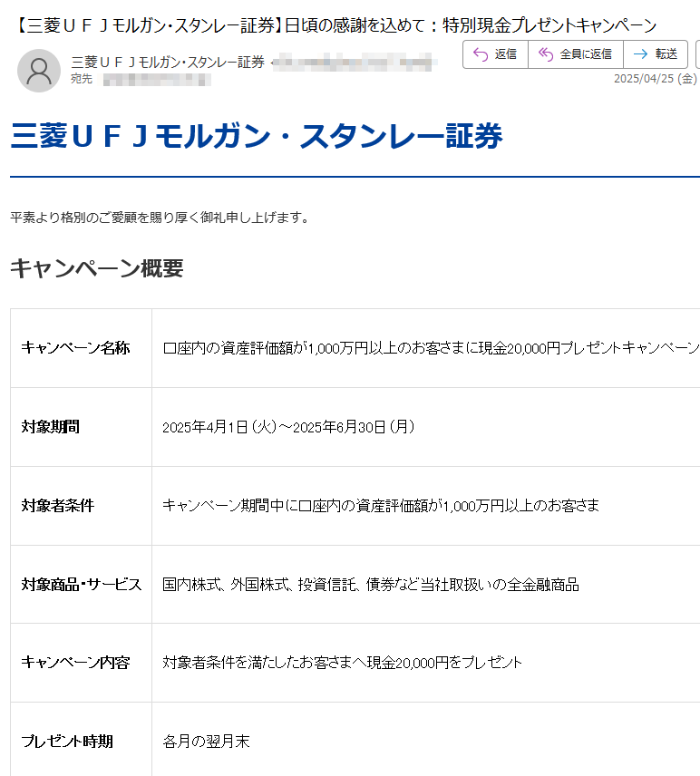Click the キャンペーン名称 table cell
Viewport: 700px width, 776px height.
(x=82, y=348)
